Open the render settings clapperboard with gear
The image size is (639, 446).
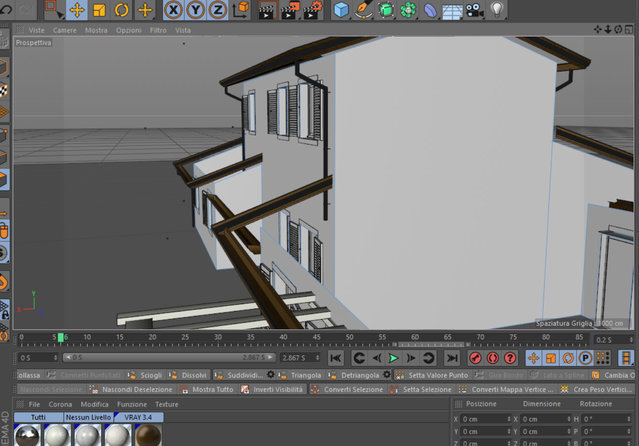point(313,10)
